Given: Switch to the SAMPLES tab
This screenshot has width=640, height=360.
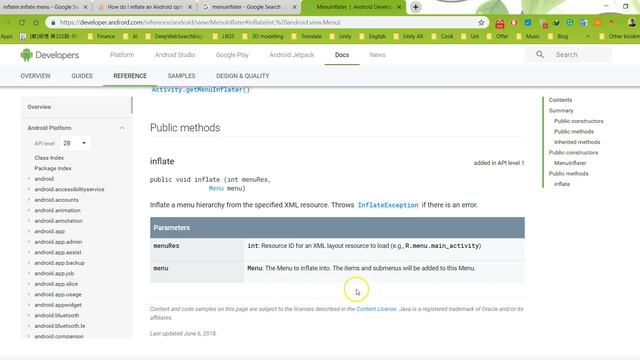Looking at the screenshot, I should pyautogui.click(x=181, y=76).
